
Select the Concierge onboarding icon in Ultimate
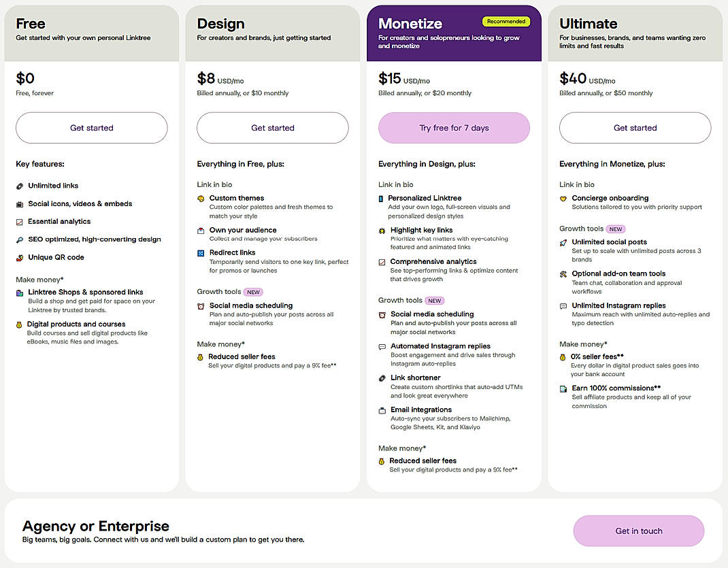coord(564,198)
